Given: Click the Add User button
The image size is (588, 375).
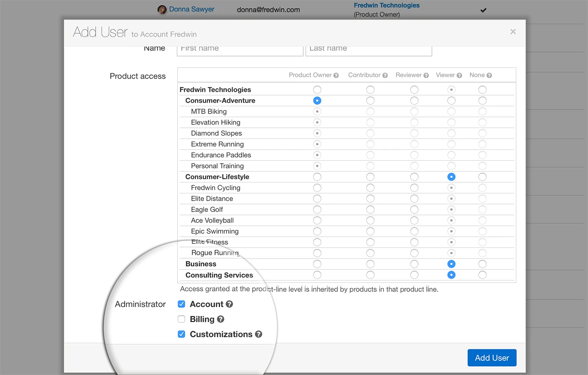Looking at the screenshot, I should point(492,358).
